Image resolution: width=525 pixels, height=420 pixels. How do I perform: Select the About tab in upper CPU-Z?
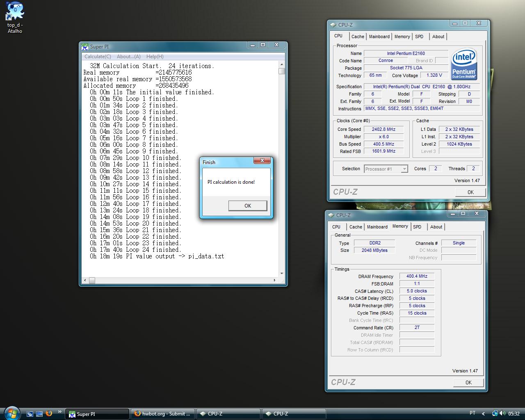[x=438, y=37]
